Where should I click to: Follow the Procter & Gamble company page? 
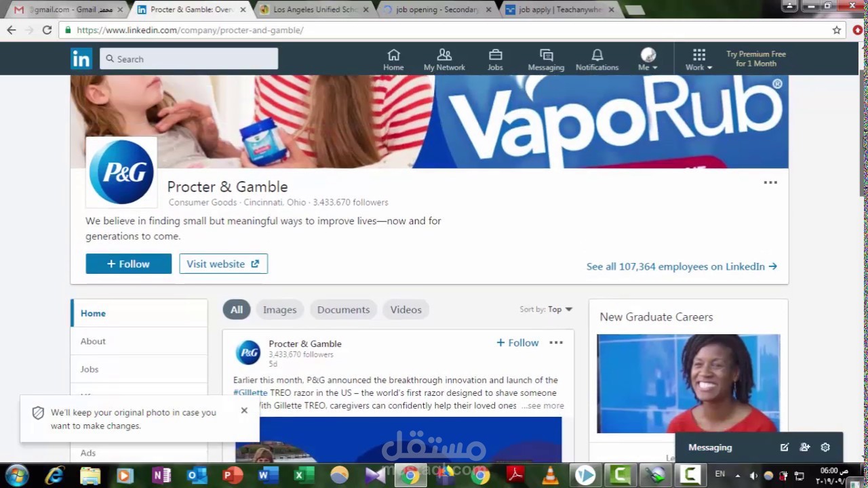128,264
